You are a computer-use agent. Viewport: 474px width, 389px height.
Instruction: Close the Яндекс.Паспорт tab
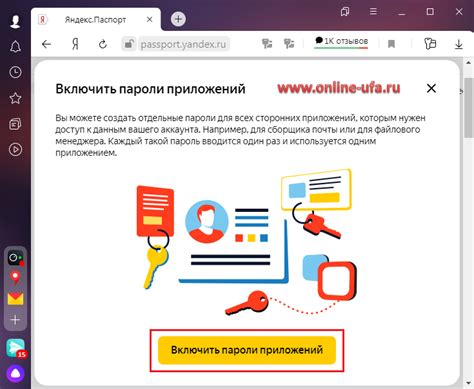[x=150, y=20]
